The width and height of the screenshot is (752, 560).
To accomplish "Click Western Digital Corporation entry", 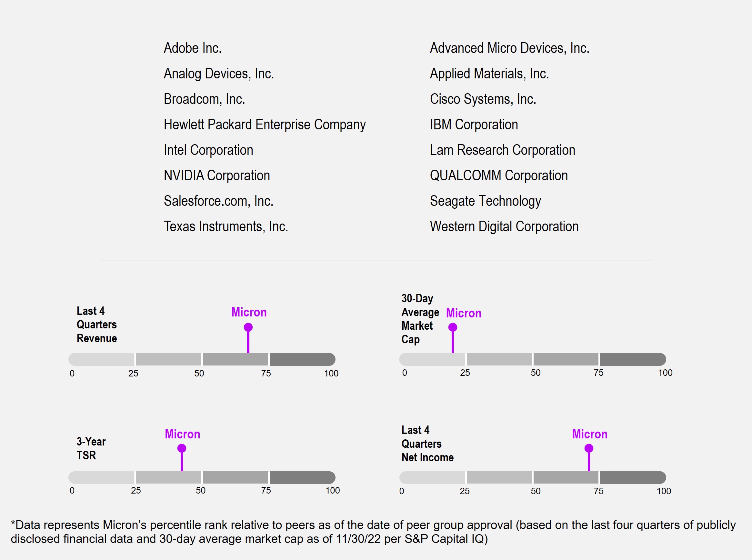I will coord(504,226).
